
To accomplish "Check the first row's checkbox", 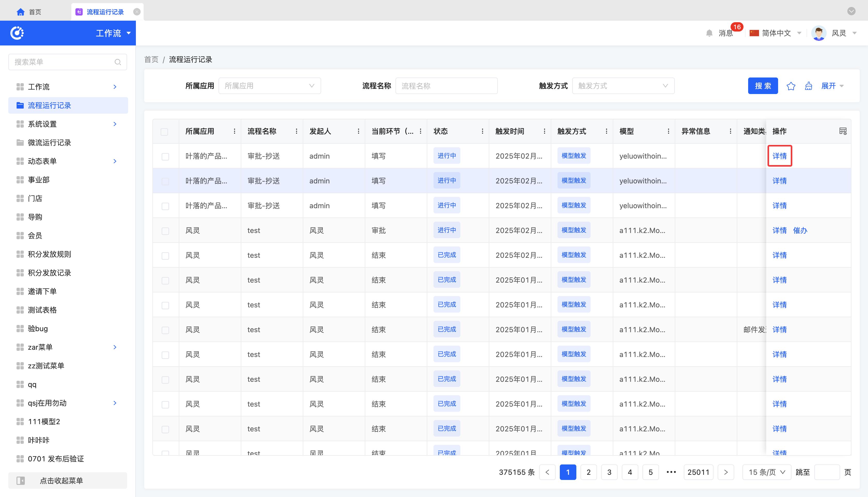I will pos(165,157).
